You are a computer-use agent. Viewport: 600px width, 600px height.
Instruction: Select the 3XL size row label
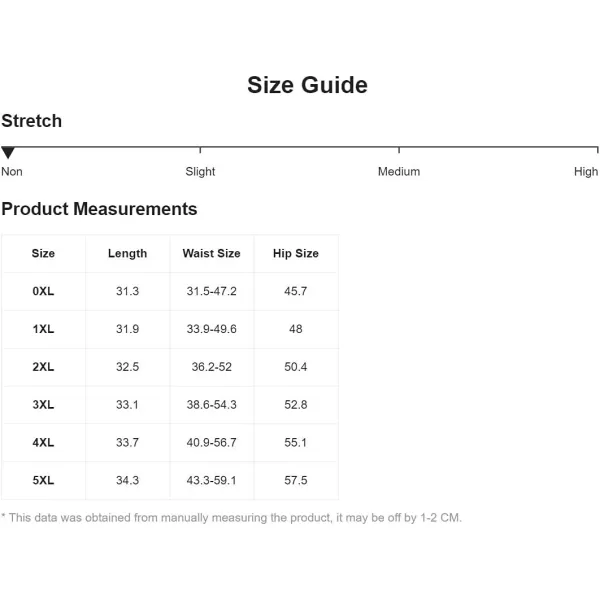[43, 405]
